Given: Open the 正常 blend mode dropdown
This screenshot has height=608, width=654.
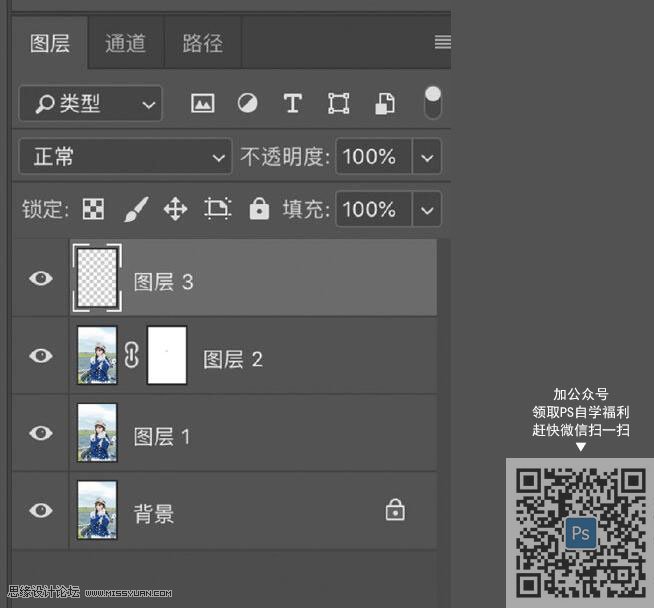Looking at the screenshot, I should click(125, 157).
